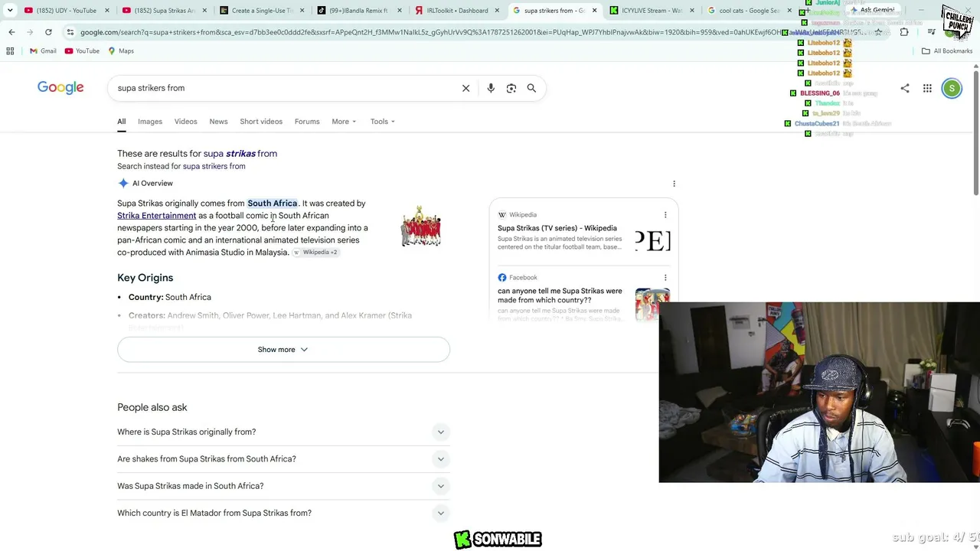Expand 'Was Supa Strikas made in South Africa?'

point(283,486)
